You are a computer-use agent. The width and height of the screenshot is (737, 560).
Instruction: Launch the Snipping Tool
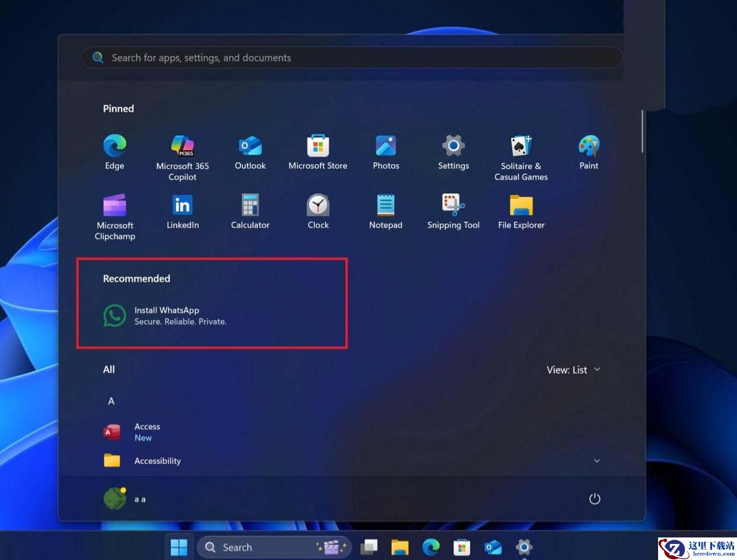[453, 212]
